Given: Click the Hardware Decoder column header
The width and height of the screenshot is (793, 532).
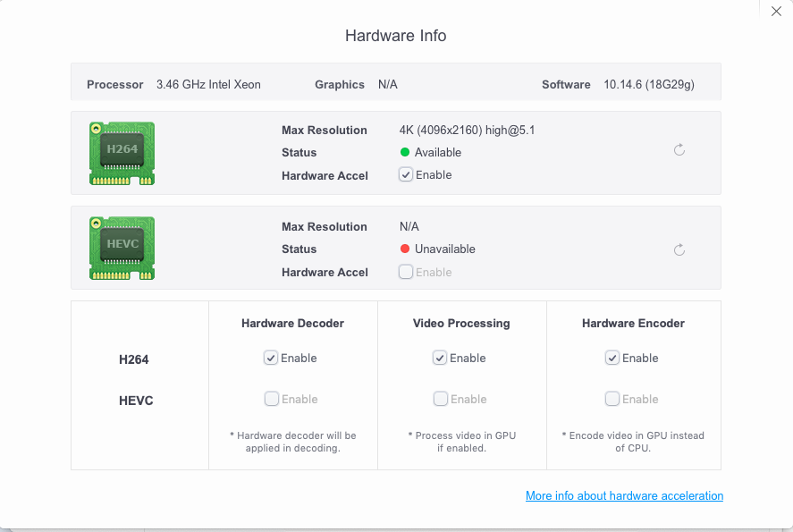Looking at the screenshot, I should (293, 323).
